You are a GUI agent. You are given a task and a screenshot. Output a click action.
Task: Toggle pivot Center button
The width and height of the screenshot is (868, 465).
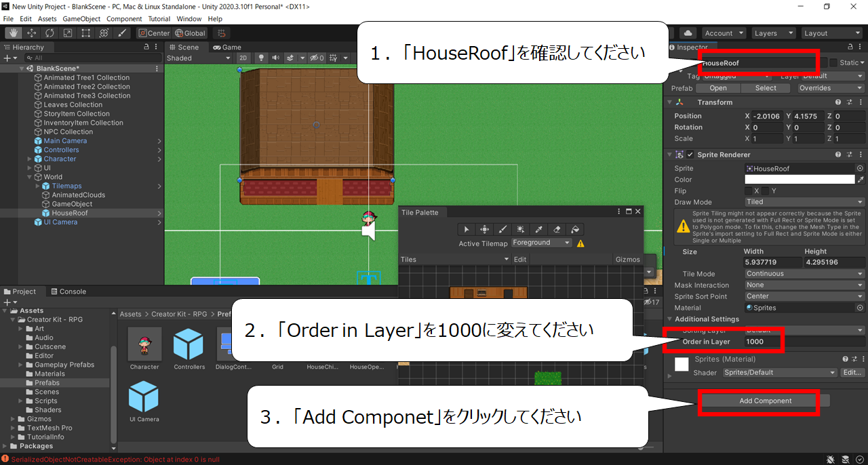pos(154,33)
